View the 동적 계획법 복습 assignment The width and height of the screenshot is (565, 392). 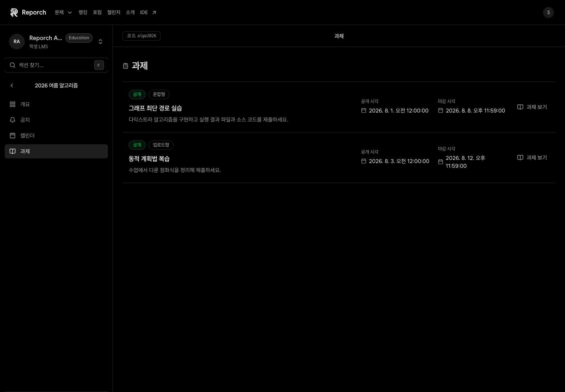532,158
